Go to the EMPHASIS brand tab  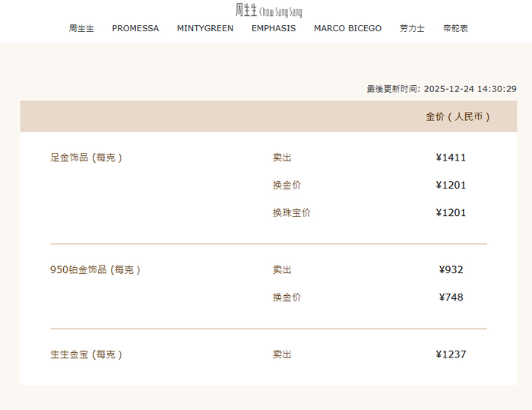coord(274,28)
